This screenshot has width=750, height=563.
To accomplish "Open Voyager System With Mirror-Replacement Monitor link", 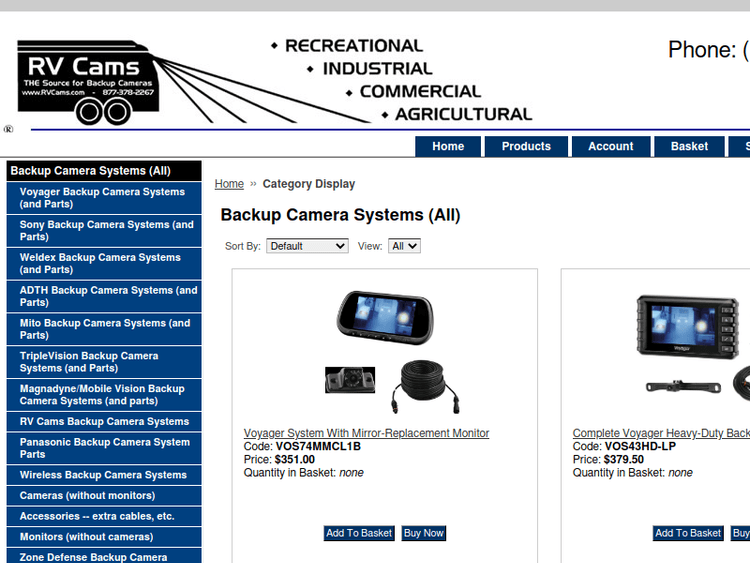I will (x=366, y=433).
